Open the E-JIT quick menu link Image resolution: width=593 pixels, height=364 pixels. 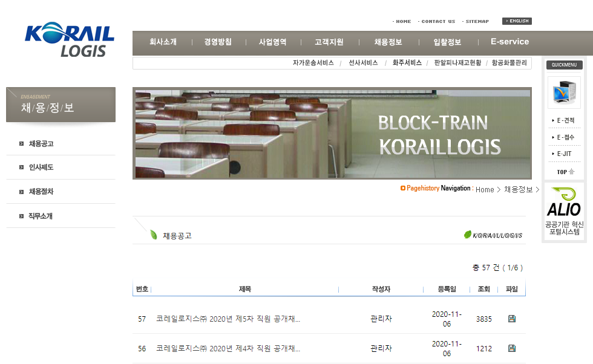click(x=564, y=154)
